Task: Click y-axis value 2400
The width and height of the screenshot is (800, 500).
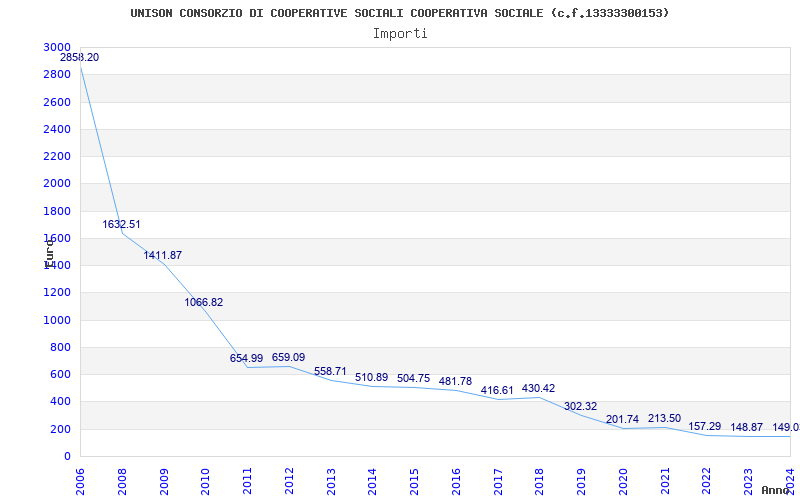Action: coord(57,129)
